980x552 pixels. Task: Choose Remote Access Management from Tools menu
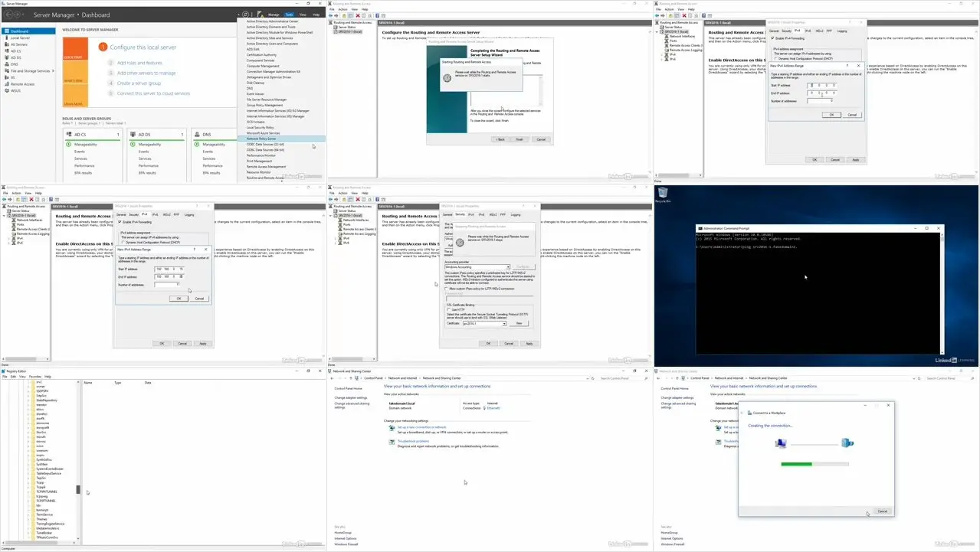tap(266, 167)
